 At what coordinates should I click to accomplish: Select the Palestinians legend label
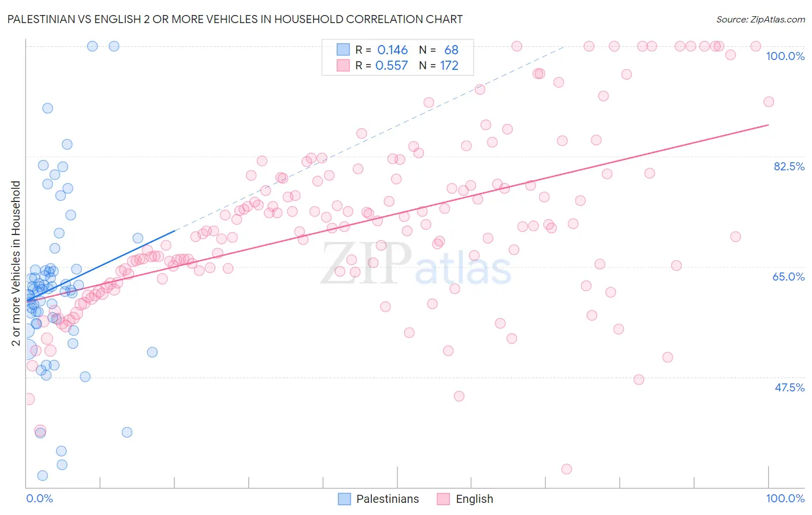point(388,499)
